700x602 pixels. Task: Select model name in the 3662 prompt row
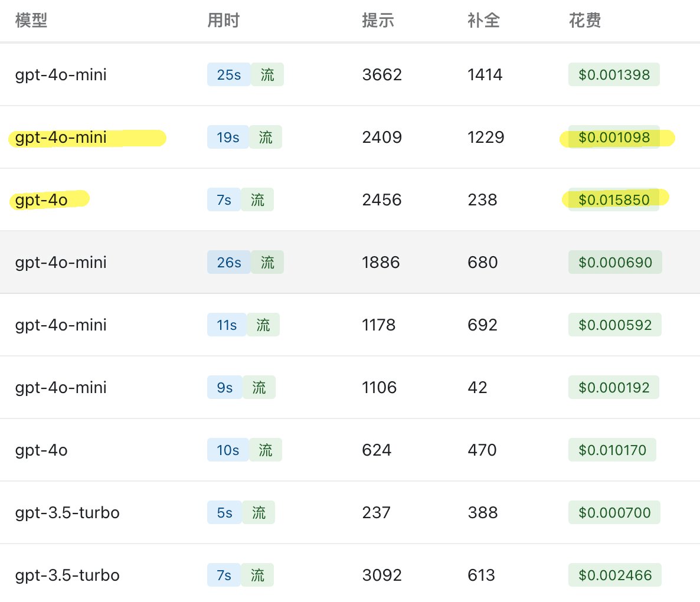pyautogui.click(x=61, y=74)
